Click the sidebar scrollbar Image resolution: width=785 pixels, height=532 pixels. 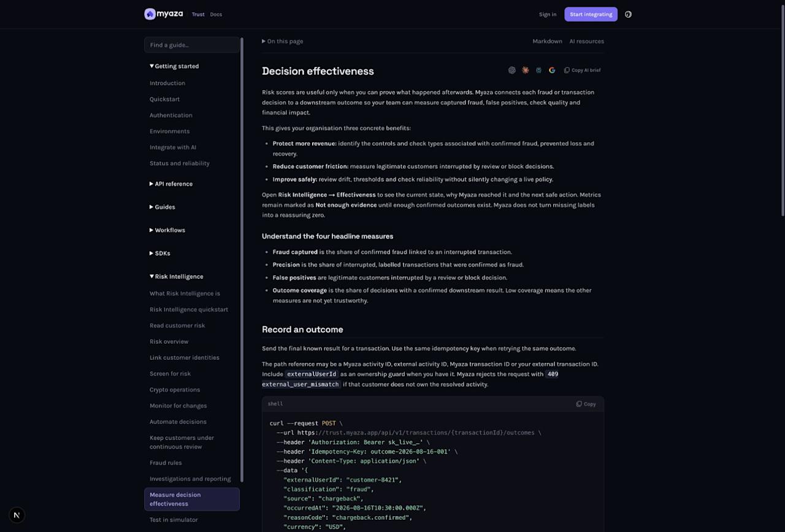[242, 260]
